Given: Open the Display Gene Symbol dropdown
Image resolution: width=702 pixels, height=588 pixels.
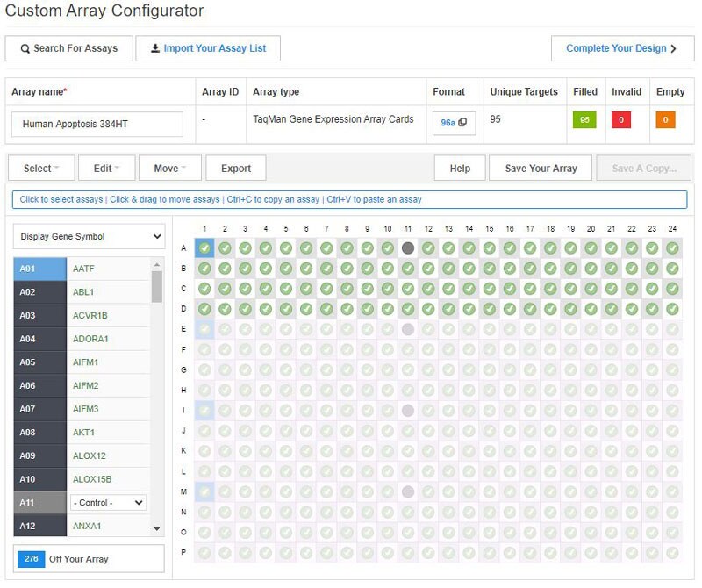Looking at the screenshot, I should click(89, 236).
